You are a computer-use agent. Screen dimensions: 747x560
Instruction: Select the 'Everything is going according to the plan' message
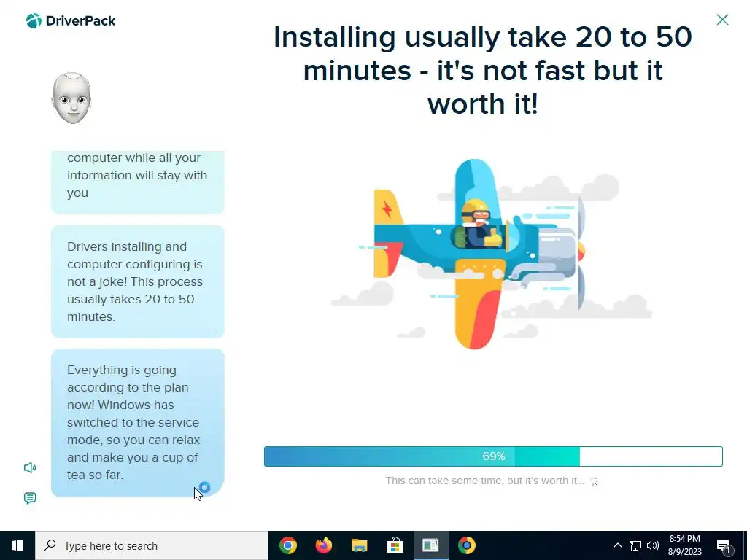(x=138, y=422)
